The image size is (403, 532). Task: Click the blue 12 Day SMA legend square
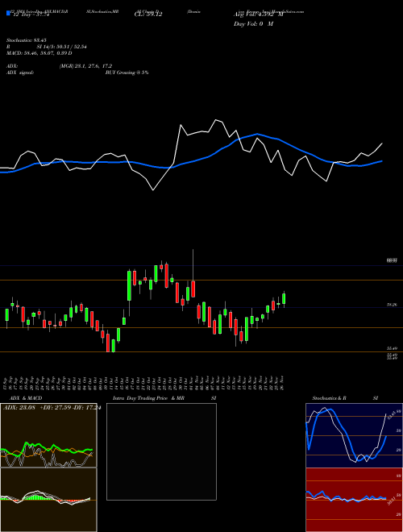tap(8, 13)
